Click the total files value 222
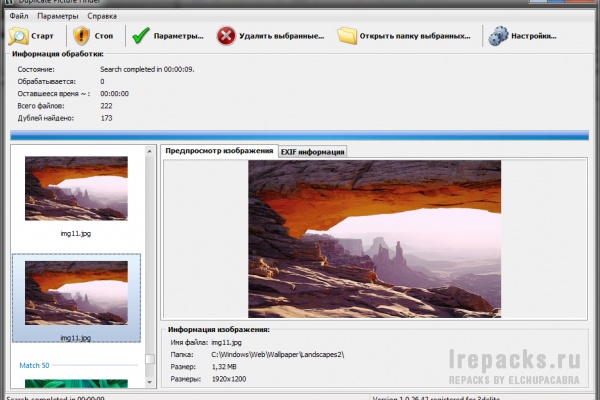 point(106,106)
